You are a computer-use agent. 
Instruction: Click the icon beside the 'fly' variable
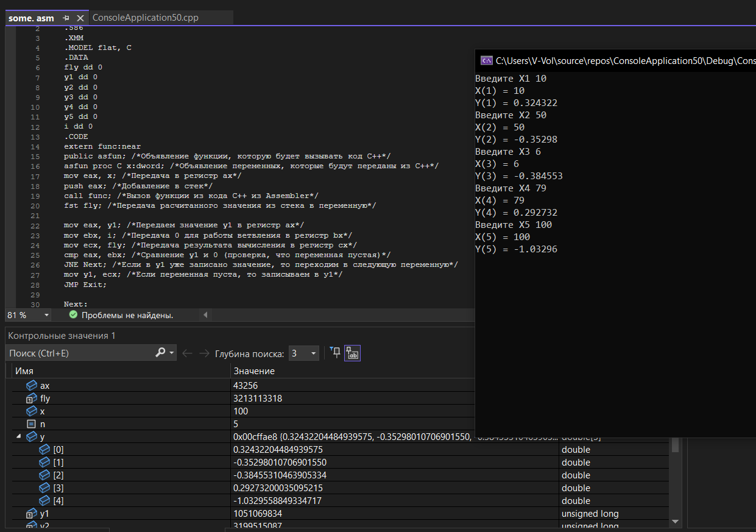click(31, 399)
